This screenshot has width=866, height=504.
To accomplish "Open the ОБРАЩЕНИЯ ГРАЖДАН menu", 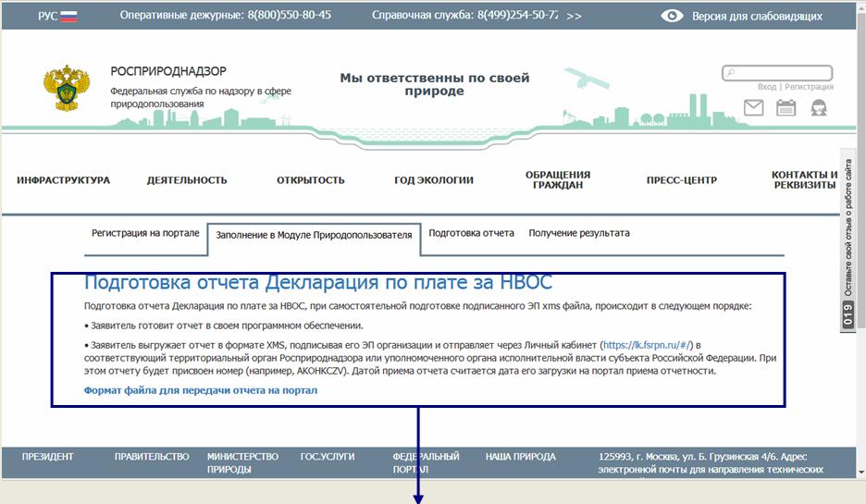I will [x=558, y=179].
